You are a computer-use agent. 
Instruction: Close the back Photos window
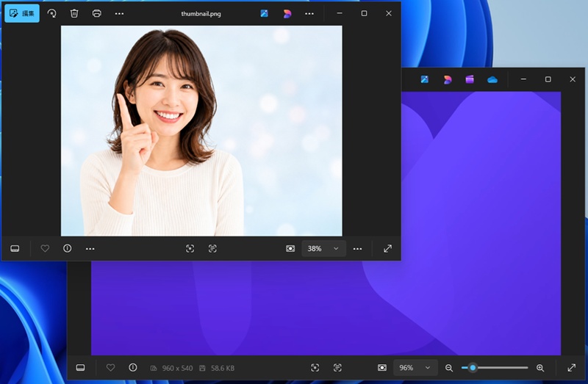click(x=573, y=79)
